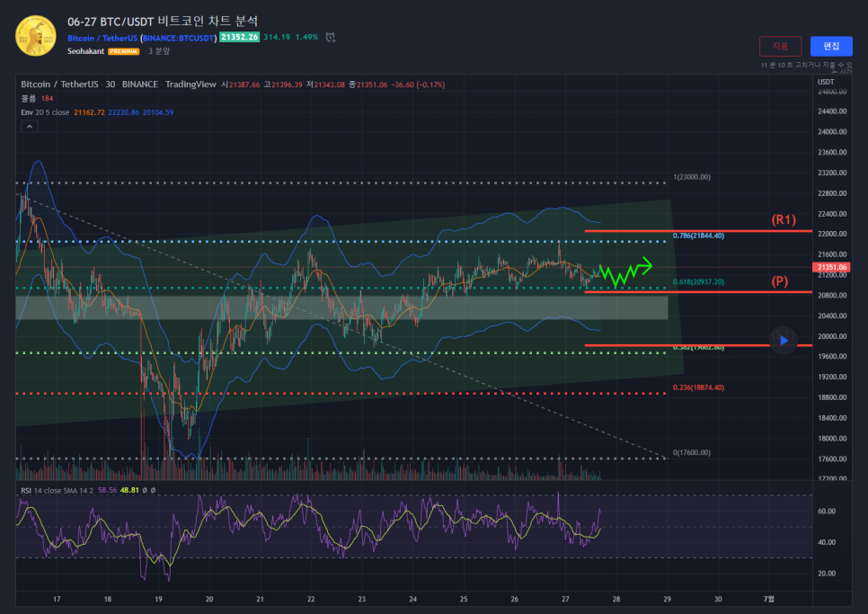Click the PREMIUM badge next to Seohakant

pyautogui.click(x=123, y=52)
